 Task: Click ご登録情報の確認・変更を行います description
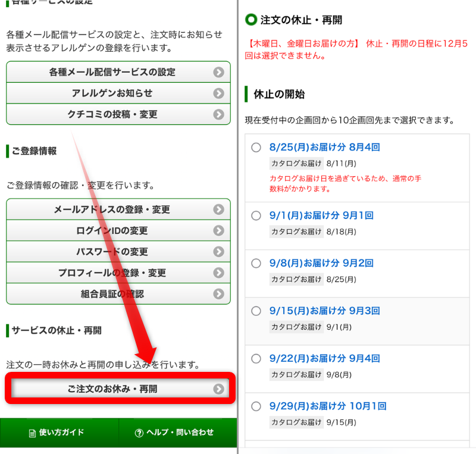(x=80, y=185)
